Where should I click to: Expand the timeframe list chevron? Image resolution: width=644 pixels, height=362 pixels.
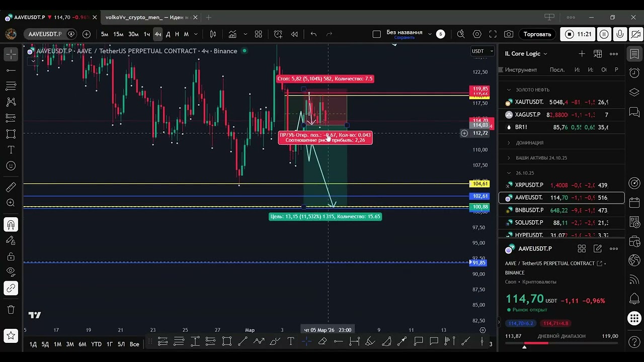(196, 34)
